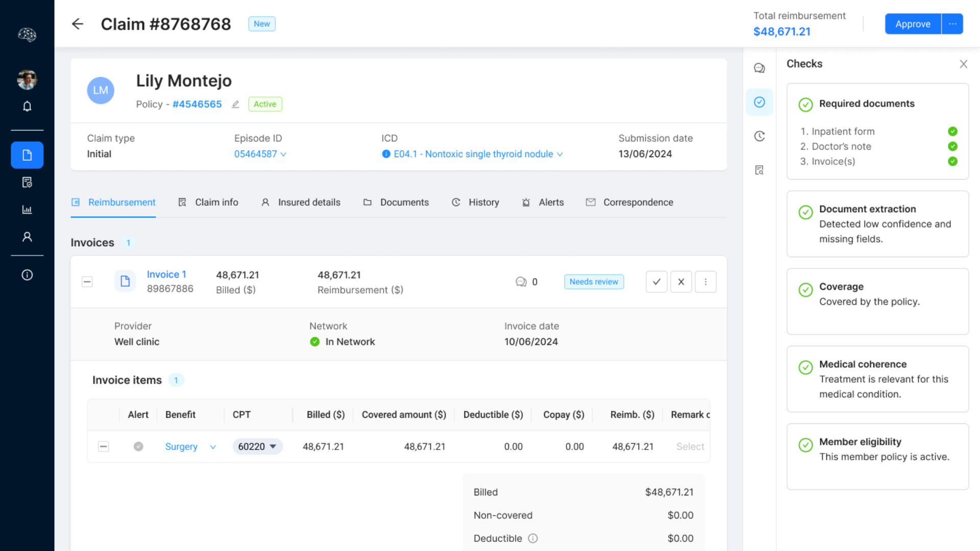
Task: Open the verified documents sidebar icon
Action: click(x=27, y=182)
